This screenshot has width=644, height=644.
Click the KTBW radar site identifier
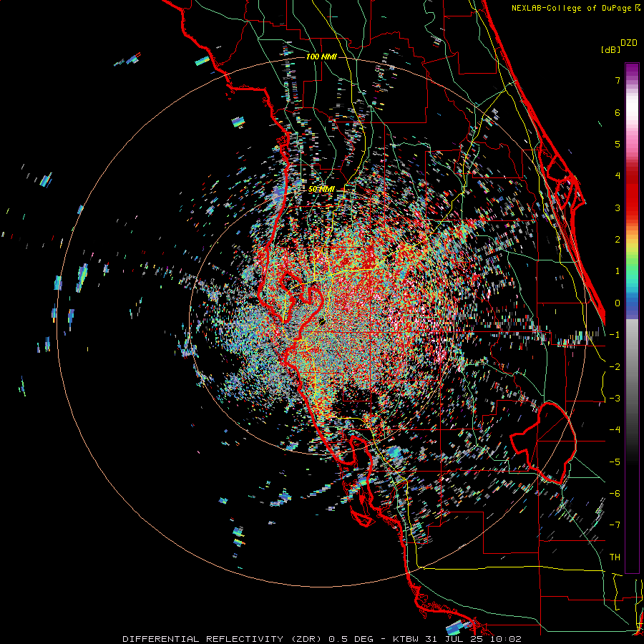406,639
